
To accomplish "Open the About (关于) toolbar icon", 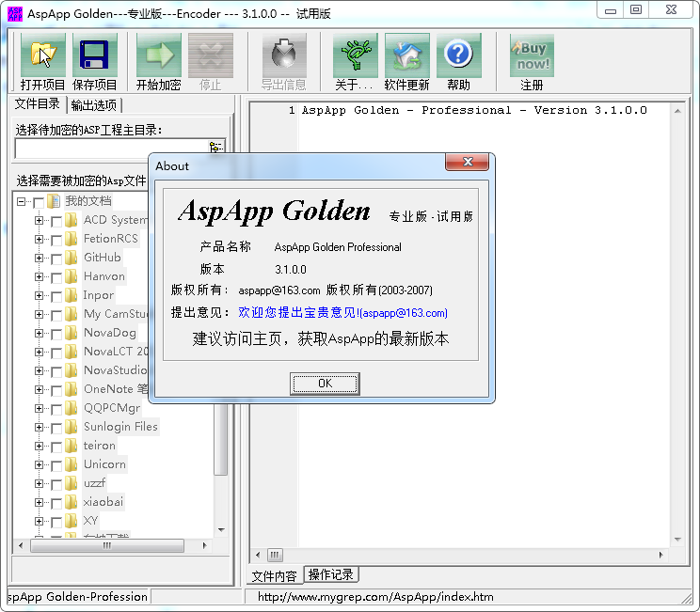I will (355, 55).
